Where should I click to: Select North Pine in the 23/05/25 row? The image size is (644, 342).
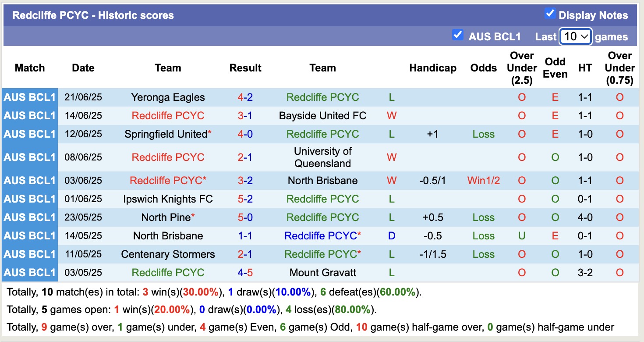click(x=166, y=217)
